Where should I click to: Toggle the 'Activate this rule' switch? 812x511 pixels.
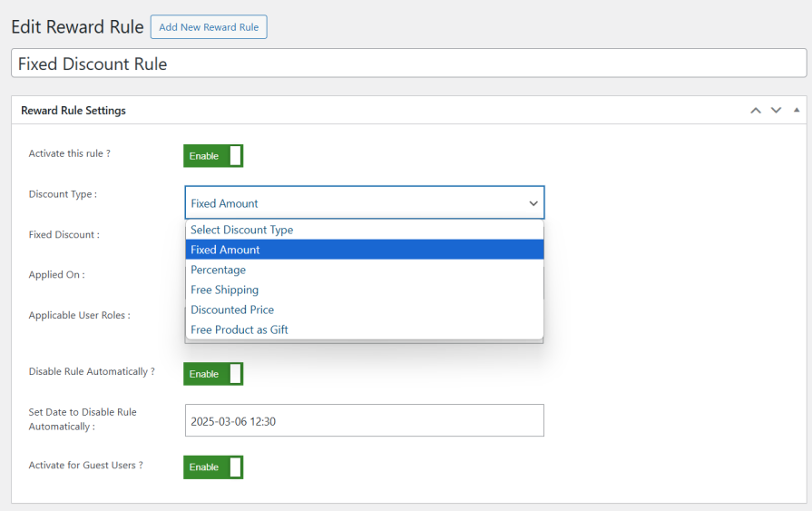[x=213, y=156]
